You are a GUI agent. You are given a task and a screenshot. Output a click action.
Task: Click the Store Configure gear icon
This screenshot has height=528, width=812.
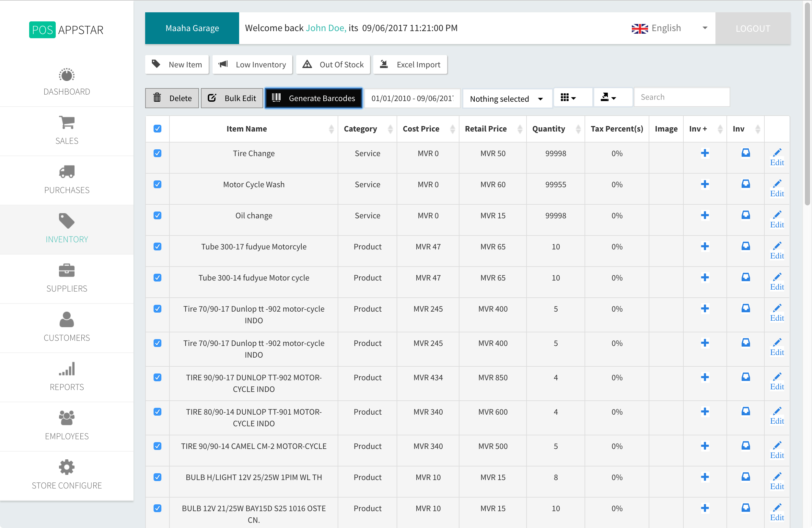click(66, 467)
